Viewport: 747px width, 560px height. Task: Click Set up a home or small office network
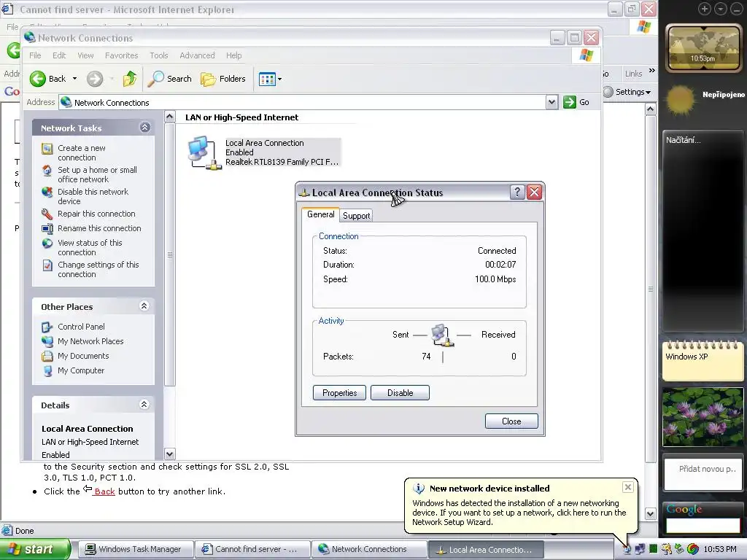(97, 175)
